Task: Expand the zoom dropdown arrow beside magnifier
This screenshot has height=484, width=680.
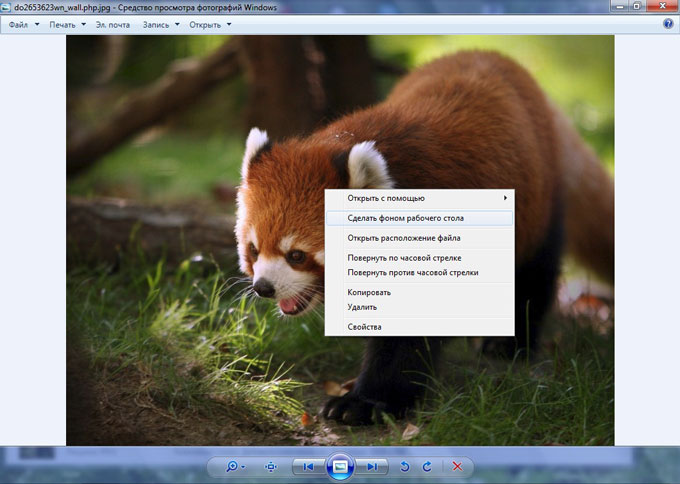Action: 243,467
